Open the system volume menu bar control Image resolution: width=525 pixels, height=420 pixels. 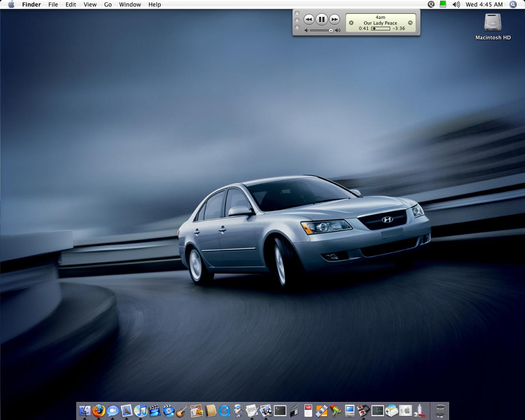[456, 5]
